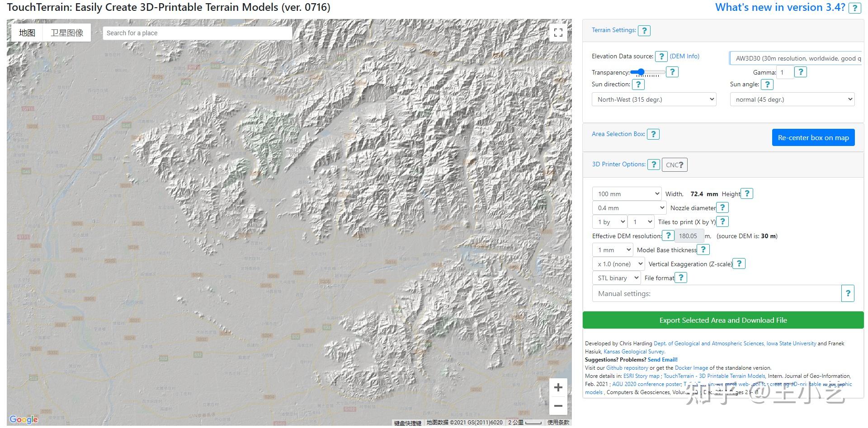
Task: Open the Sun direction dropdown
Action: [654, 99]
